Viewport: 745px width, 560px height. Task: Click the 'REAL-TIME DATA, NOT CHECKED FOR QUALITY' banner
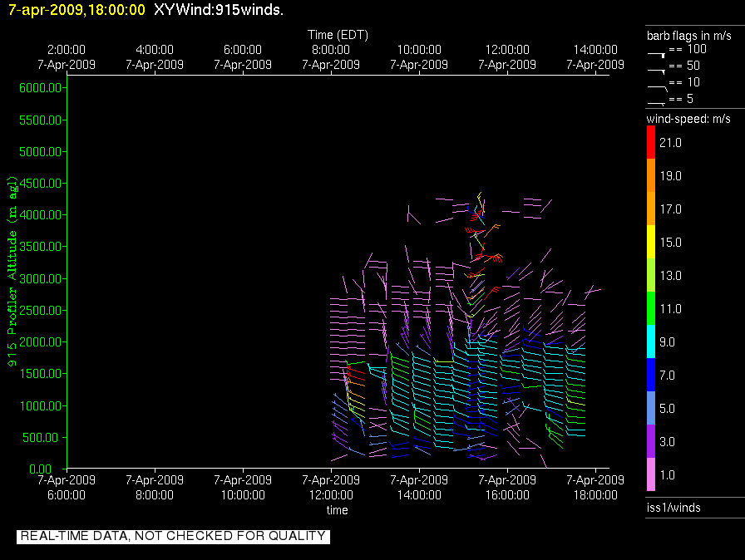point(173,536)
